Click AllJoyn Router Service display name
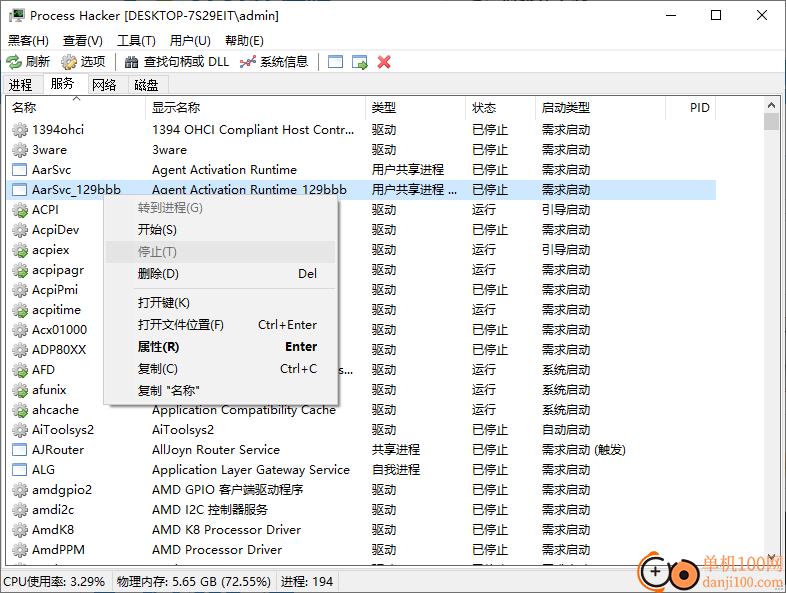Image resolution: width=786 pixels, height=593 pixels. (x=216, y=450)
